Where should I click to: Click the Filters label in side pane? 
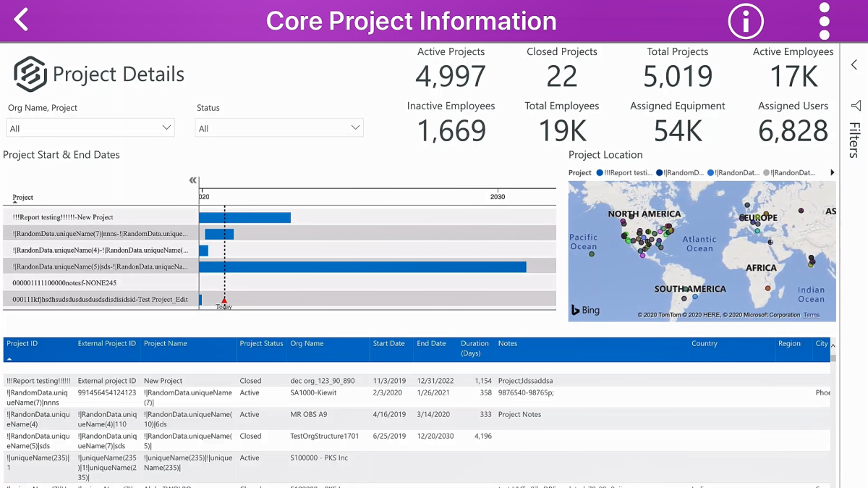point(854,140)
